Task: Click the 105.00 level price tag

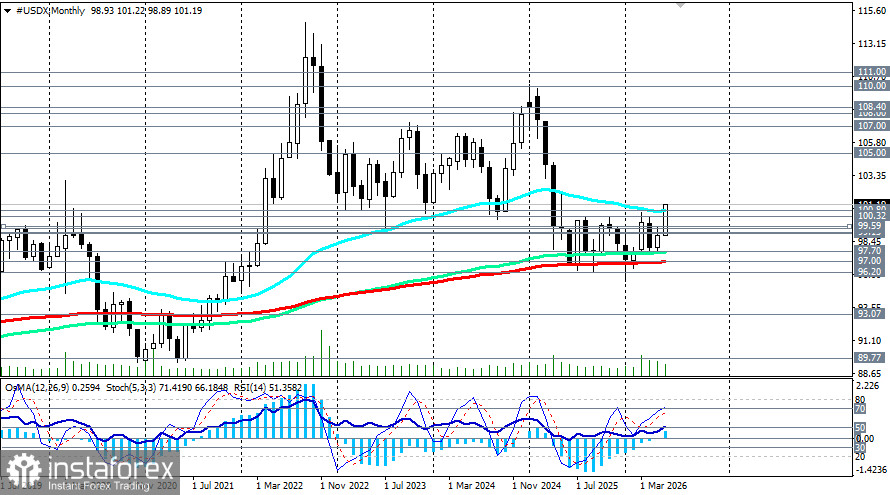Action: (x=871, y=153)
